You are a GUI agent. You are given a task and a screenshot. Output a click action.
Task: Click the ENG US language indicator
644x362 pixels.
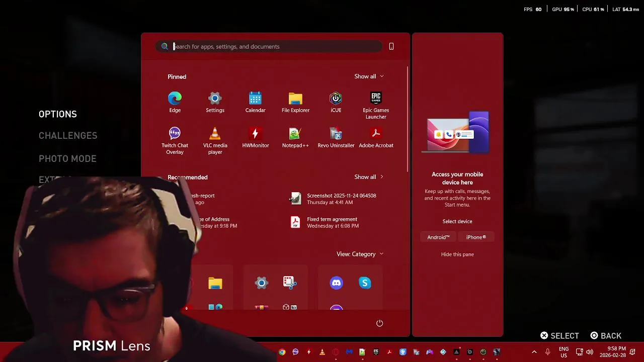[563, 352]
